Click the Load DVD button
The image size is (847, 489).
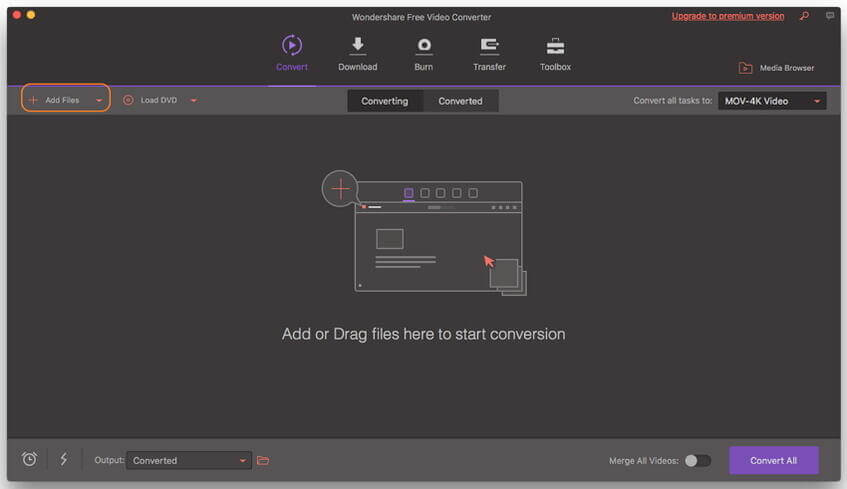coord(150,100)
